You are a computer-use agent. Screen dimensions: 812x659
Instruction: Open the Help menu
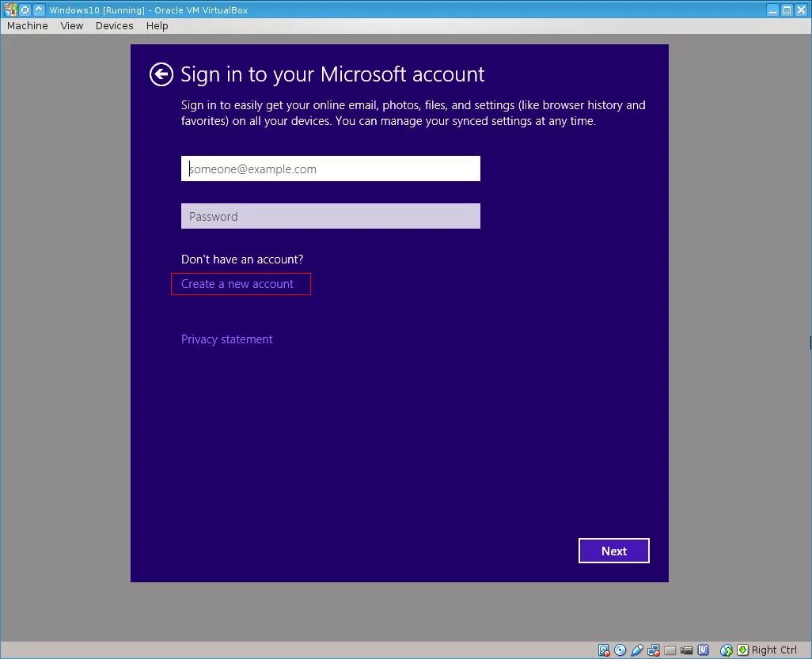coord(157,26)
